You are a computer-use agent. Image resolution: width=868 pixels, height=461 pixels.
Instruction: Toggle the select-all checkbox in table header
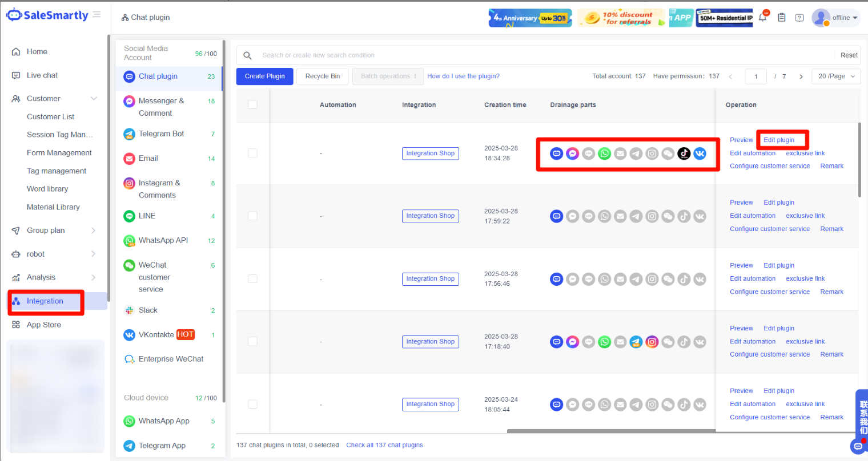click(x=252, y=104)
